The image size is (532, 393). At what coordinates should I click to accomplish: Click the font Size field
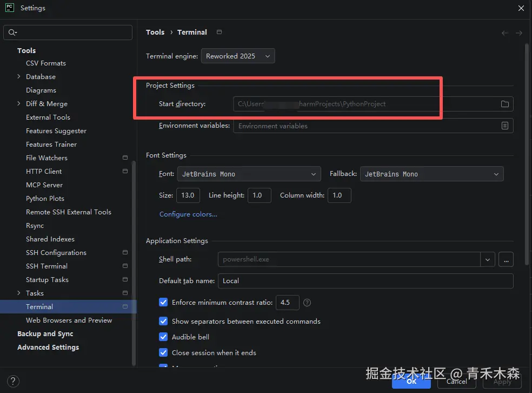pos(188,195)
